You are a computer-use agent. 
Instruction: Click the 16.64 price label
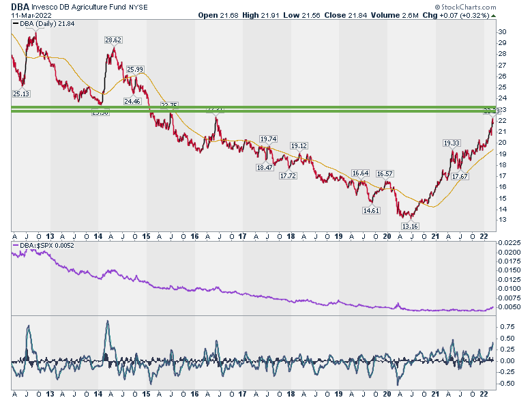pos(360,173)
